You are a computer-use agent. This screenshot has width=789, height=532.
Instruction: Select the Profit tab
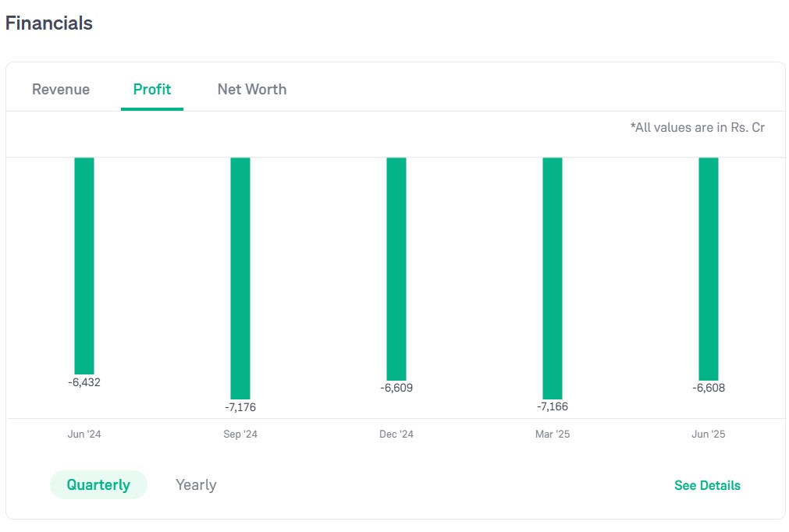pyautogui.click(x=152, y=90)
